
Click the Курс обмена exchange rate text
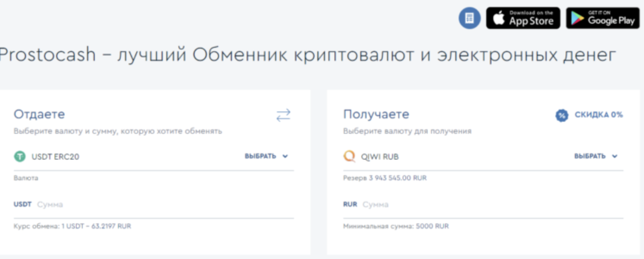point(72,226)
